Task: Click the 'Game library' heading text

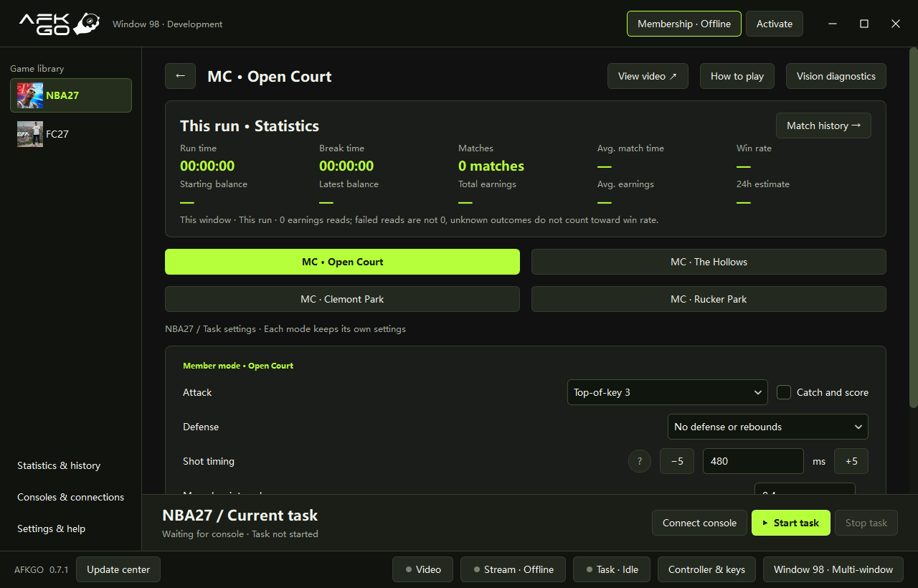Action: click(x=37, y=69)
